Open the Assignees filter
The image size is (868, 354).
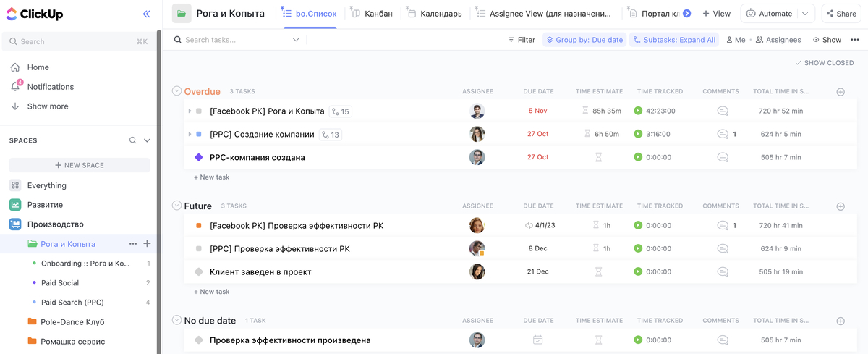pyautogui.click(x=778, y=40)
